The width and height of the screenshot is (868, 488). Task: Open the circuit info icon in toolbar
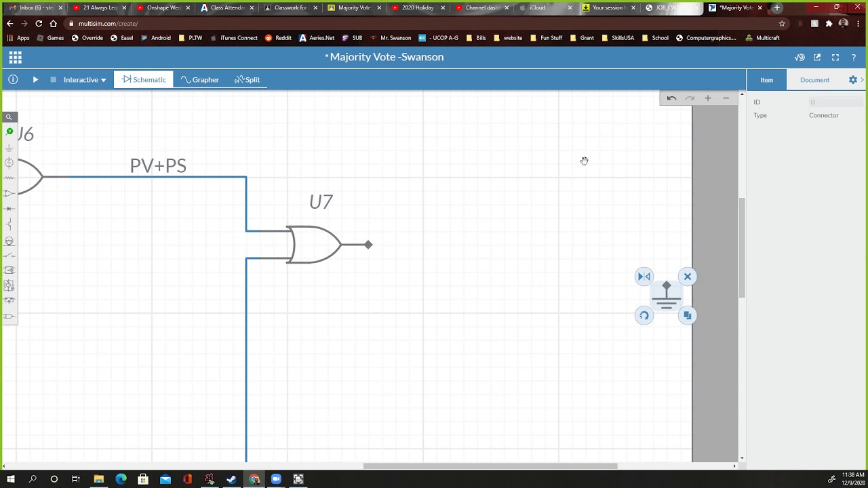[x=13, y=80]
